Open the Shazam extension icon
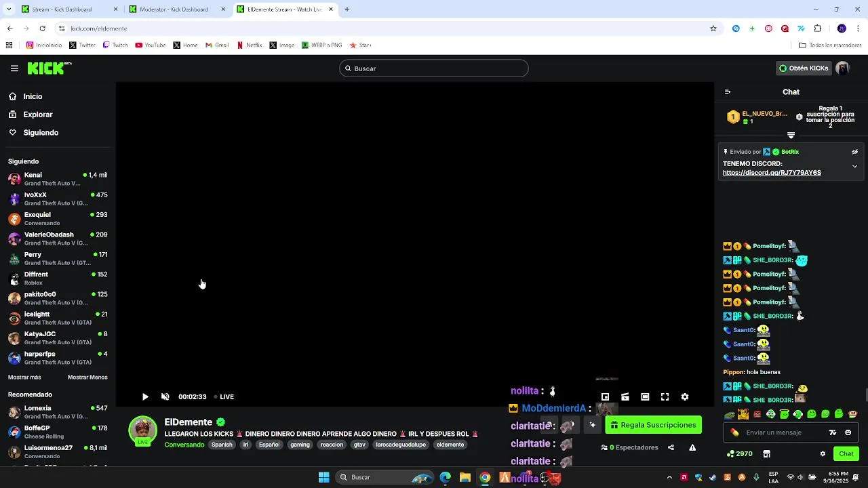The height and width of the screenshot is (488, 868). click(x=736, y=28)
